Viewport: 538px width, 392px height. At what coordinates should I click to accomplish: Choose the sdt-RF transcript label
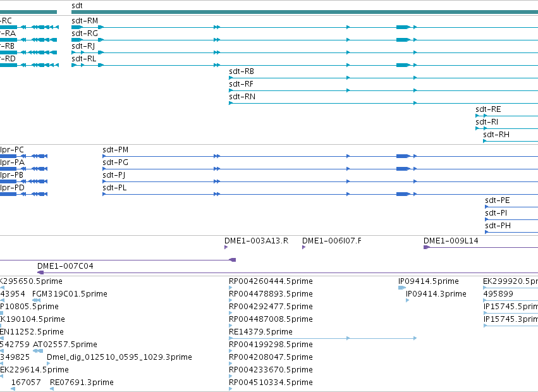coord(241,84)
